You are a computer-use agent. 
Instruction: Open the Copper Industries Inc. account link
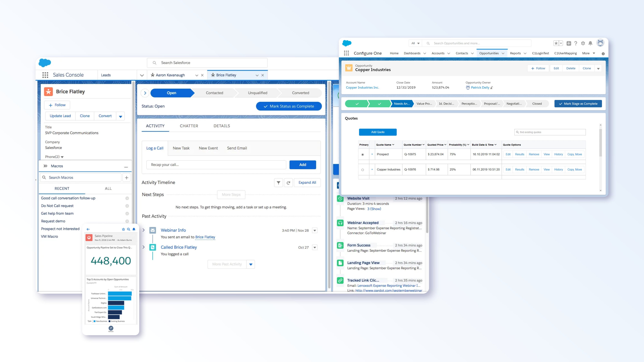point(362,87)
